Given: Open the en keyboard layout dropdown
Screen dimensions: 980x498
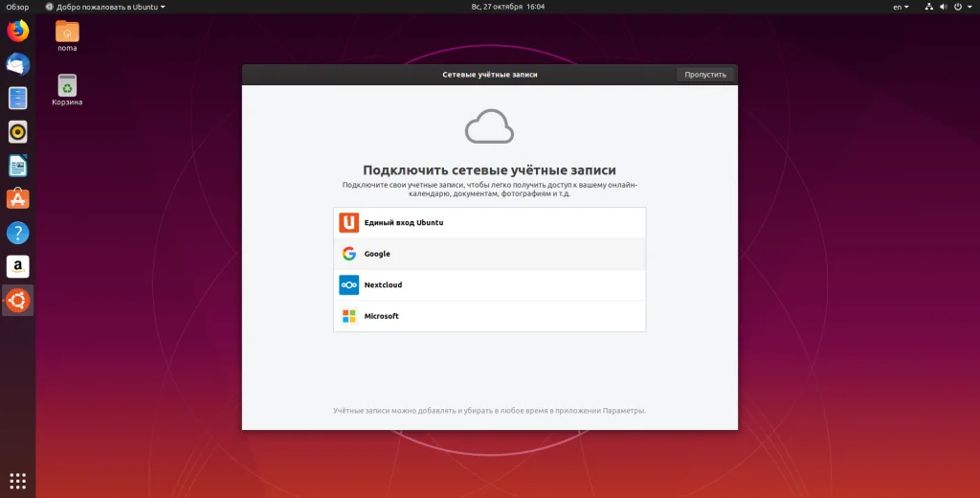Looking at the screenshot, I should click(x=901, y=7).
